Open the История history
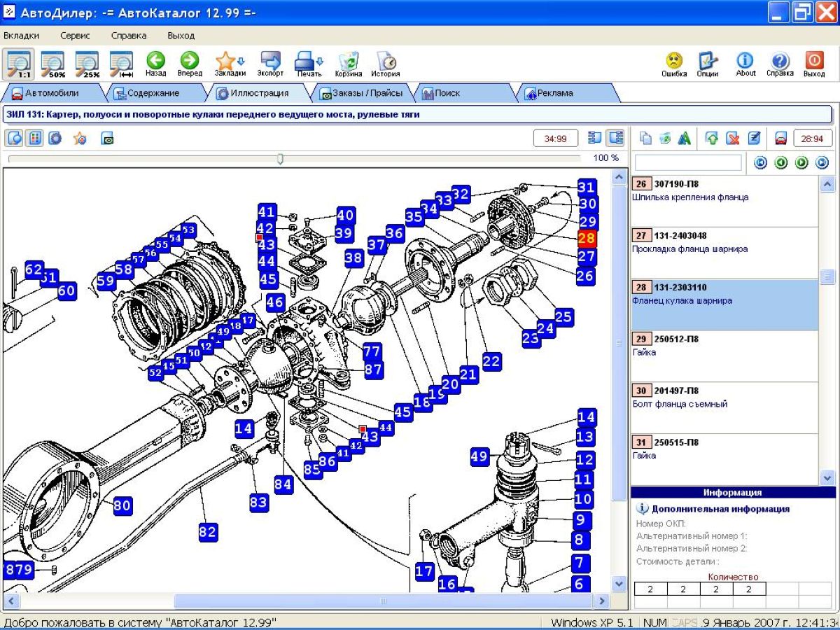 [x=385, y=64]
